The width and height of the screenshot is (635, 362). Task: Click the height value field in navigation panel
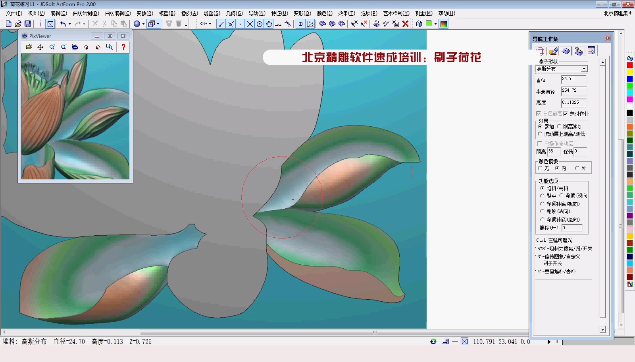[x=573, y=102]
